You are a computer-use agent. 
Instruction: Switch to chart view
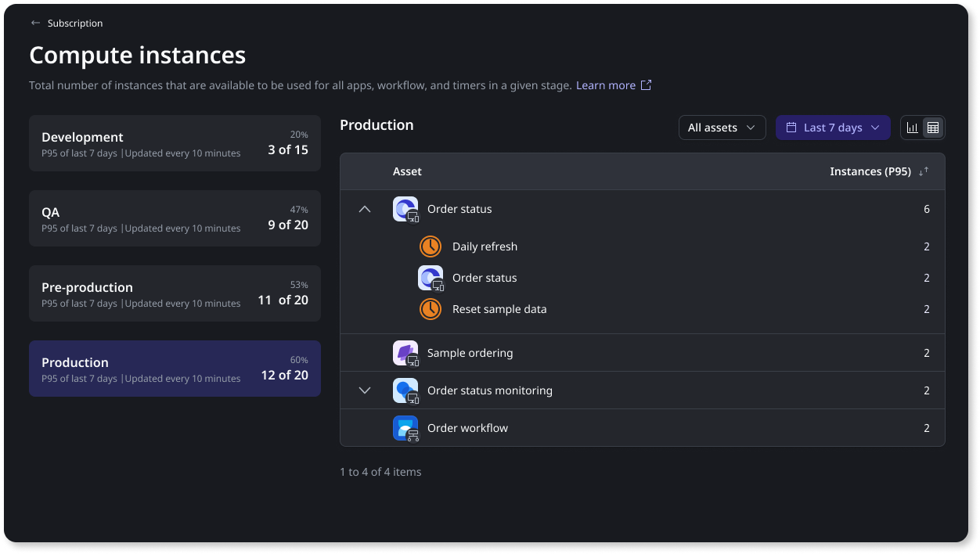(x=912, y=128)
